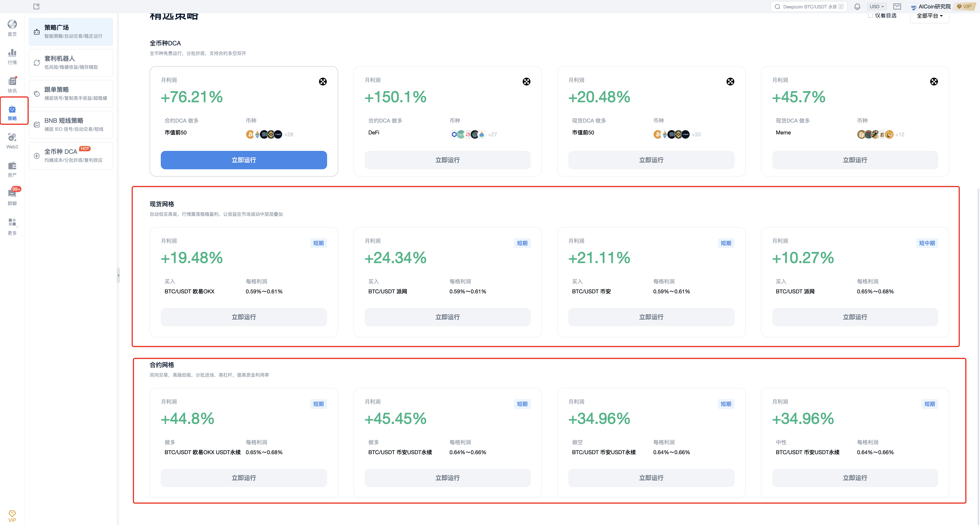Click 立即运行 on the +20.48% card

(x=651, y=160)
